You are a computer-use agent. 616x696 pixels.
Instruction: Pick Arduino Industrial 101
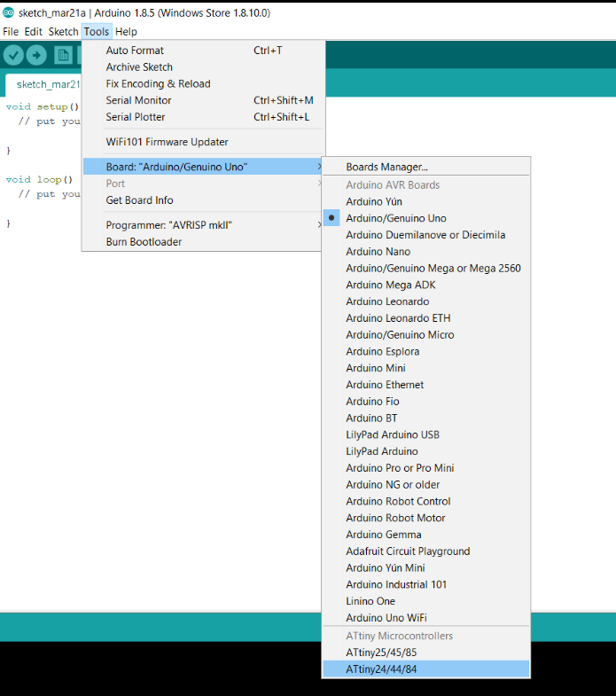426,584
